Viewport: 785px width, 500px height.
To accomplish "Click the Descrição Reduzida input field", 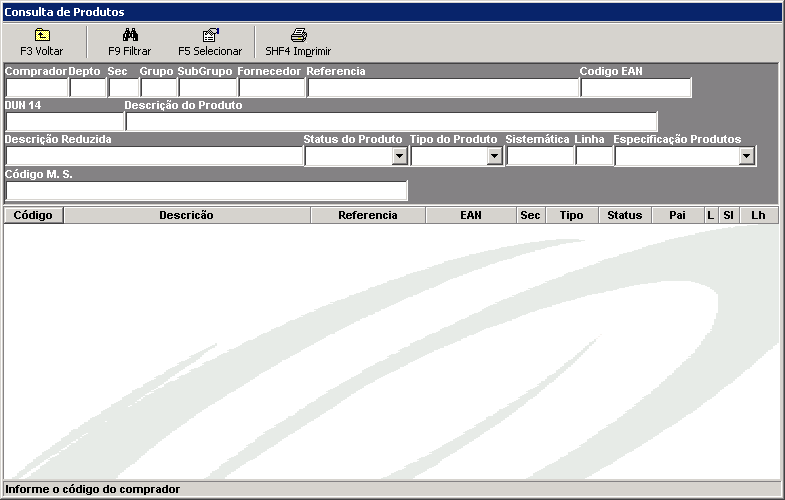I will pyautogui.click(x=154, y=156).
